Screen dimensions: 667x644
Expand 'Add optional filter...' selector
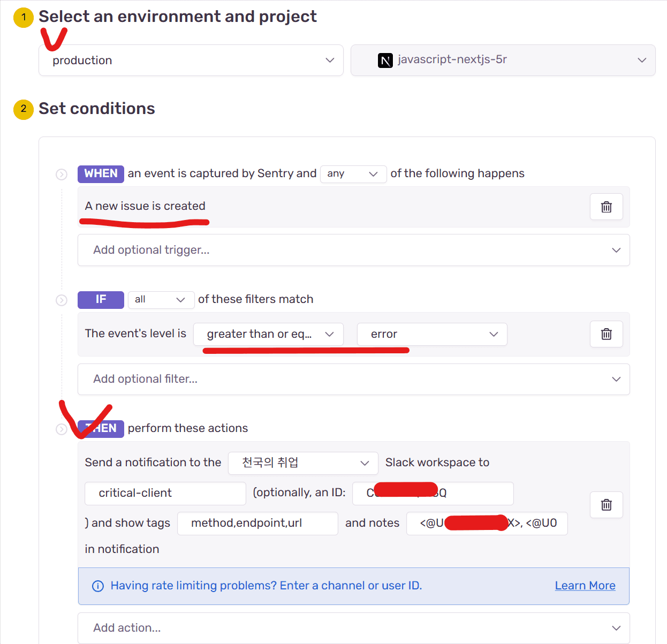click(x=353, y=379)
